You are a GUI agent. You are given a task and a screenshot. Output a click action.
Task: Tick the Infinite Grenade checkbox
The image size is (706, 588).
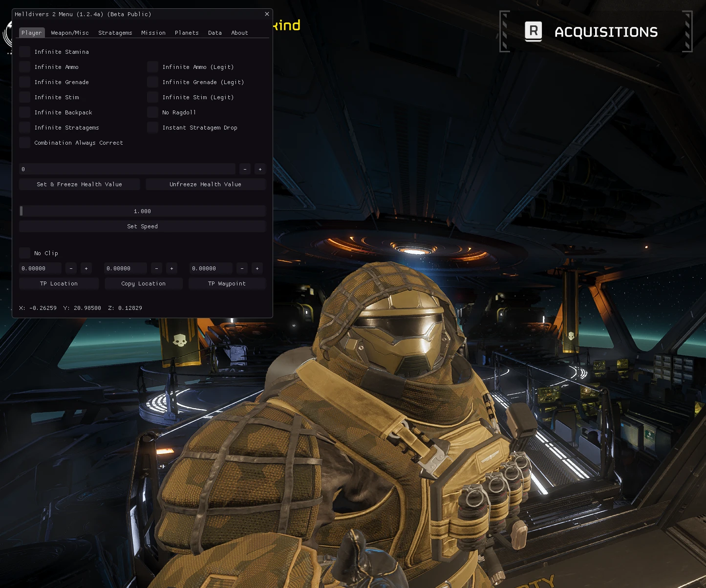pos(25,82)
